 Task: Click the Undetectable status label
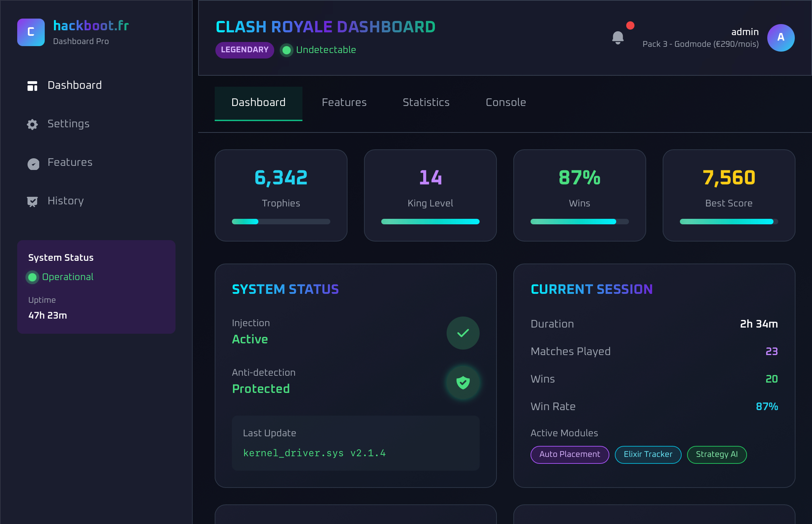(326, 50)
